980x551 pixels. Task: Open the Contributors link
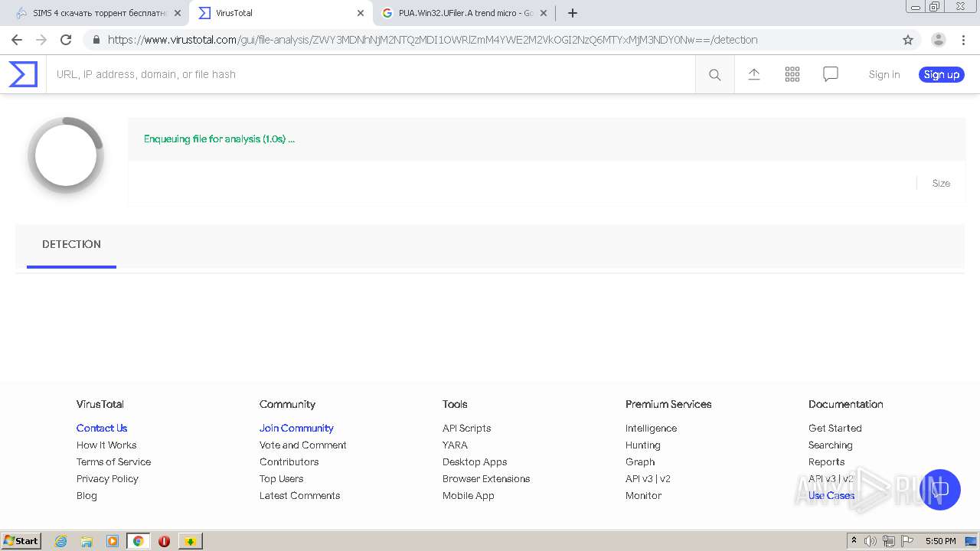(289, 462)
